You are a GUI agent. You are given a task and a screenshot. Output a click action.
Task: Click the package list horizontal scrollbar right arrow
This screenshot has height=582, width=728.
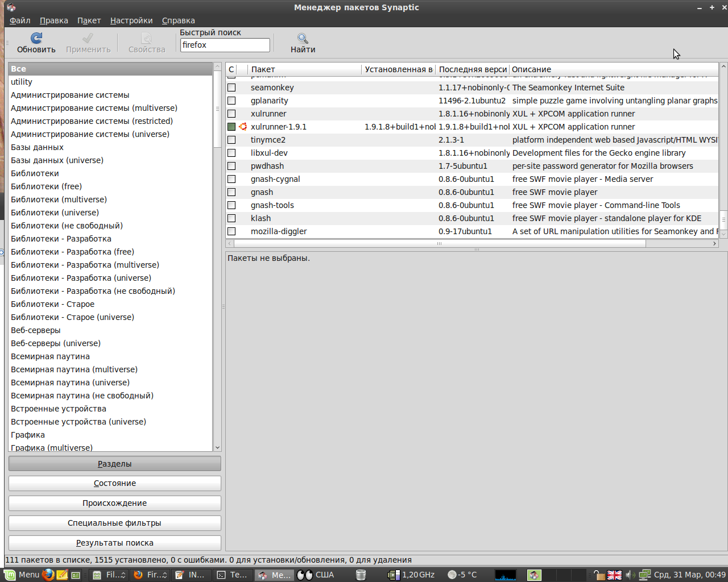point(715,243)
